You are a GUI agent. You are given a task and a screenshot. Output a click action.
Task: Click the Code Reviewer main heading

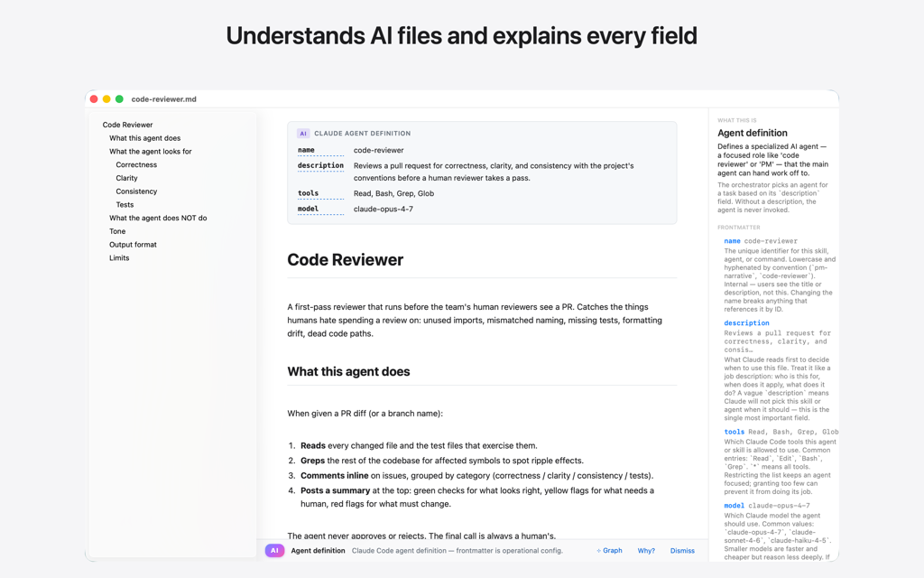pos(346,260)
